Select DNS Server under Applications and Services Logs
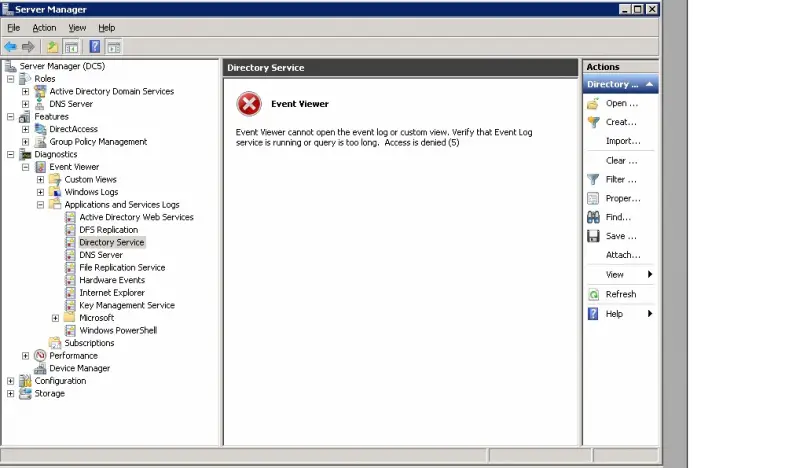Image resolution: width=800 pixels, height=468 pixels. tap(101, 255)
